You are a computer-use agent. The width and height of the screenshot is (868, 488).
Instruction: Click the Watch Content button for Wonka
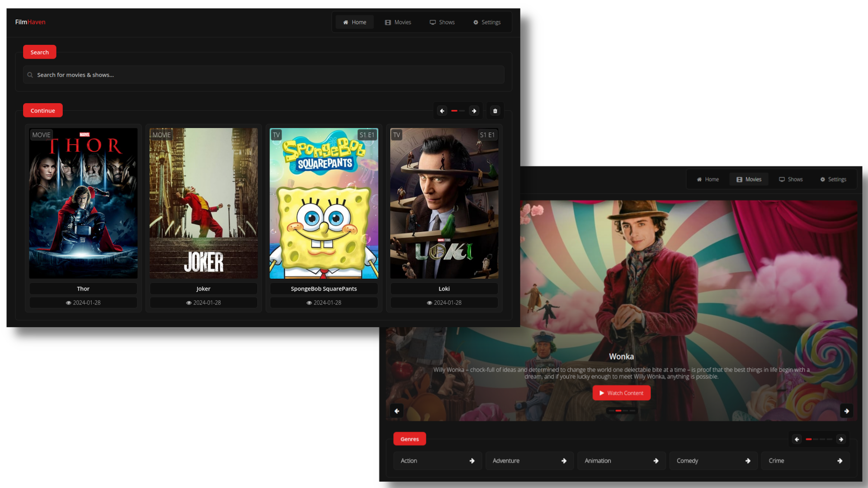(x=622, y=393)
